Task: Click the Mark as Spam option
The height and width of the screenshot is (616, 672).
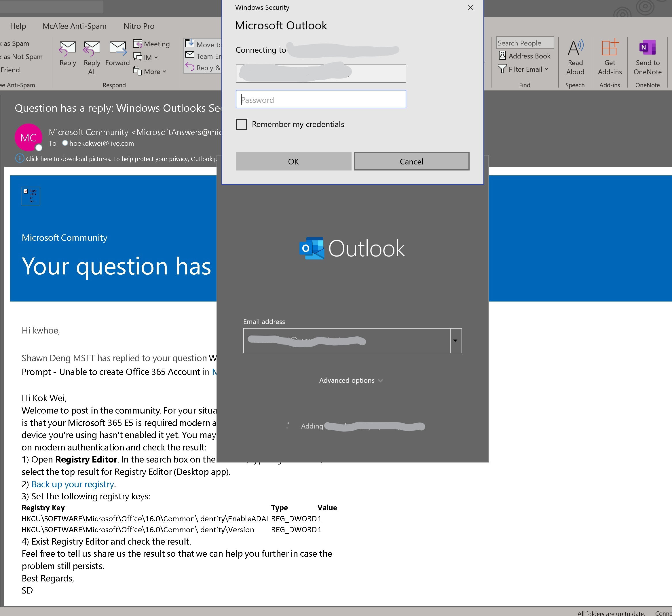Action: coord(15,43)
